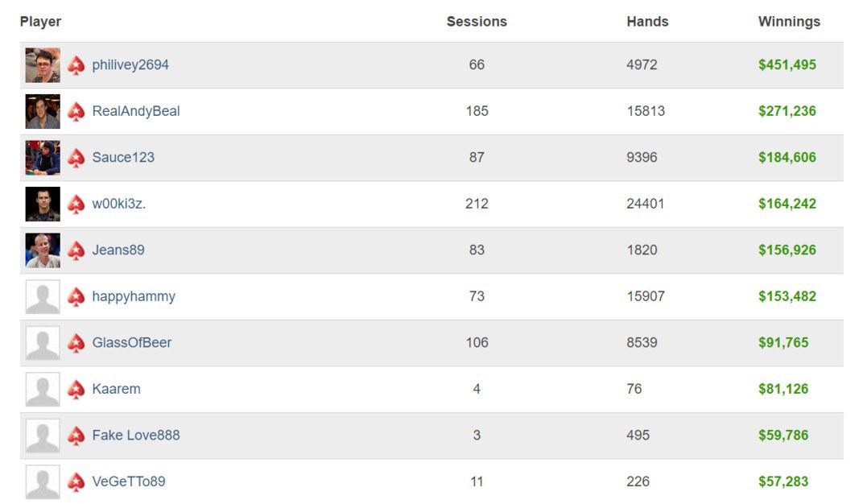Go to Fake Love888 player page
This screenshot has height=504, width=863.
pos(136,435)
